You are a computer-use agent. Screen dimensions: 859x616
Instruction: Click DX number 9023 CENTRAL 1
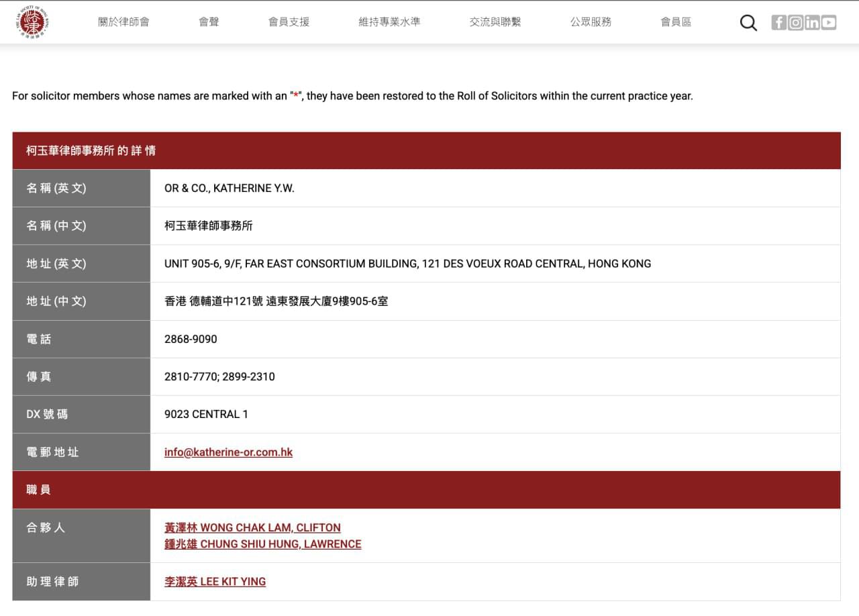click(x=206, y=414)
